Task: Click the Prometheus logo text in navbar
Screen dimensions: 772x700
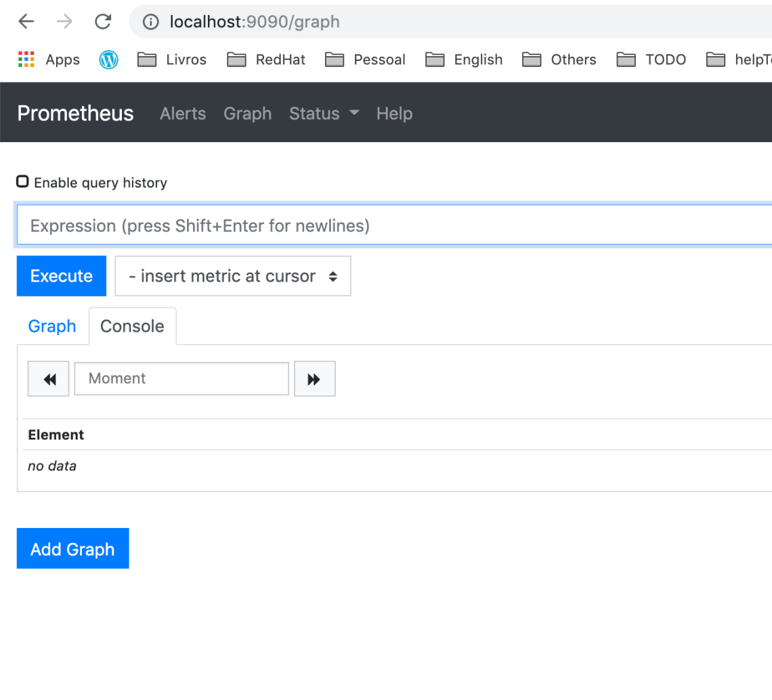Action: (x=75, y=113)
